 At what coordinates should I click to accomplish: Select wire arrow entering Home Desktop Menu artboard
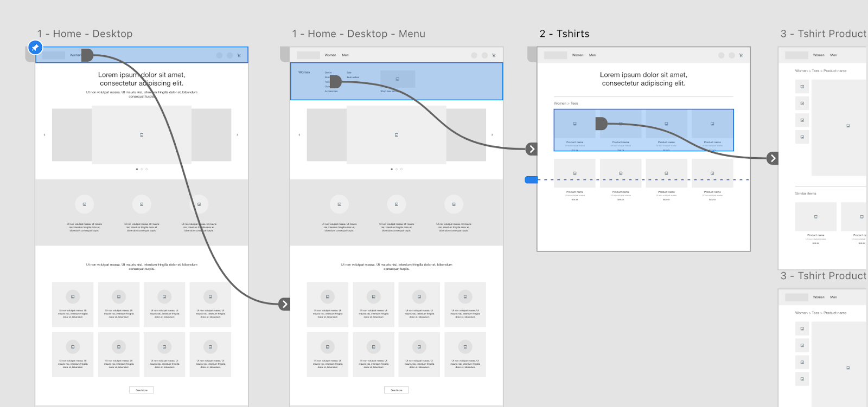[x=284, y=304]
